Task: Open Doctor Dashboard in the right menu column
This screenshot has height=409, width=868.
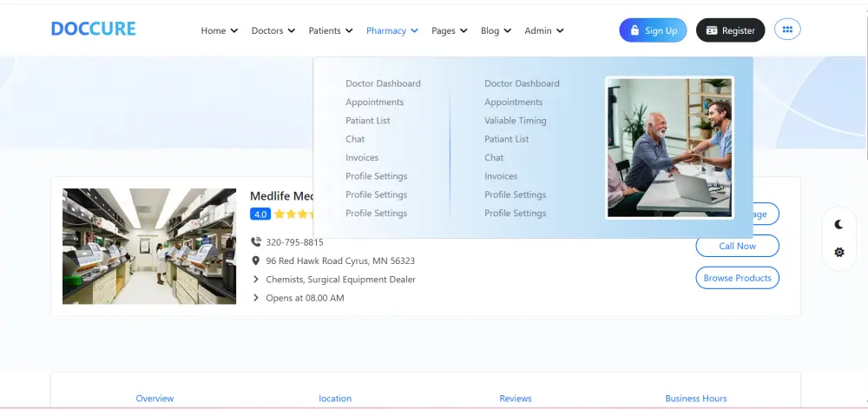Action: coord(522,83)
